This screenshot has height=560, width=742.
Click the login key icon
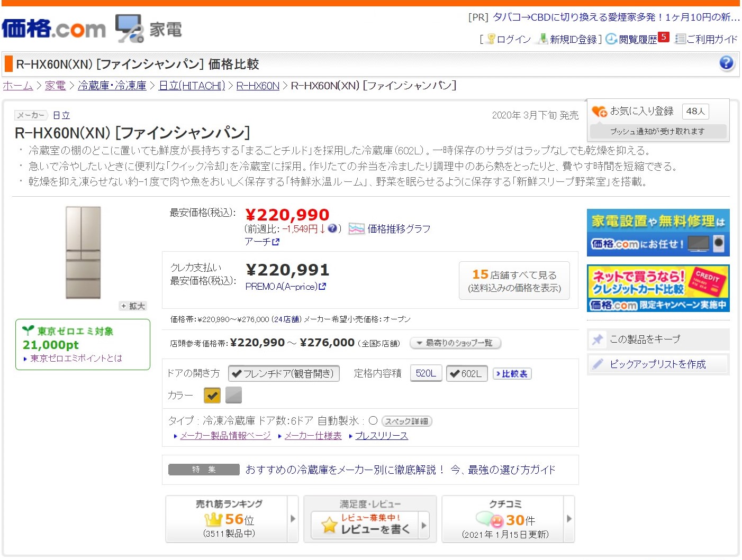pyautogui.click(x=491, y=39)
